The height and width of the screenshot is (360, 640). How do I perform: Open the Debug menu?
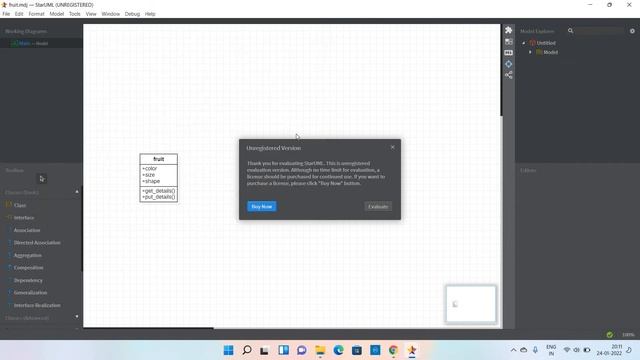[x=132, y=14]
